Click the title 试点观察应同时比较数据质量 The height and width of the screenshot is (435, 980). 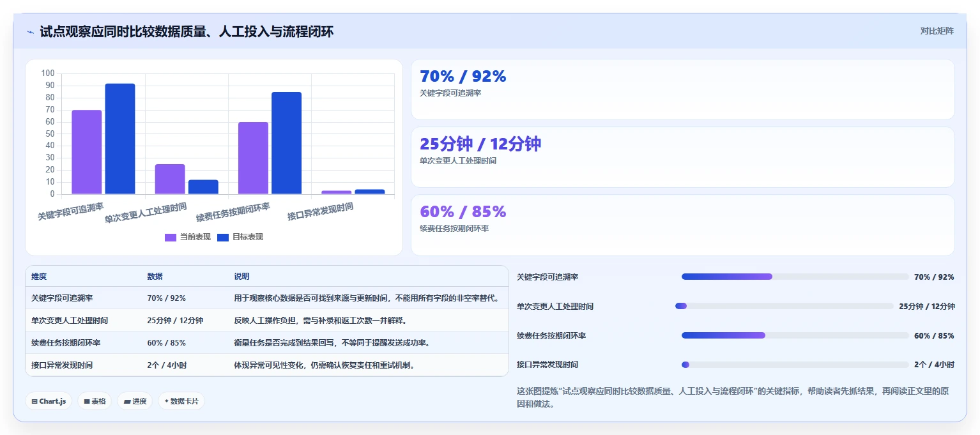[187, 32]
